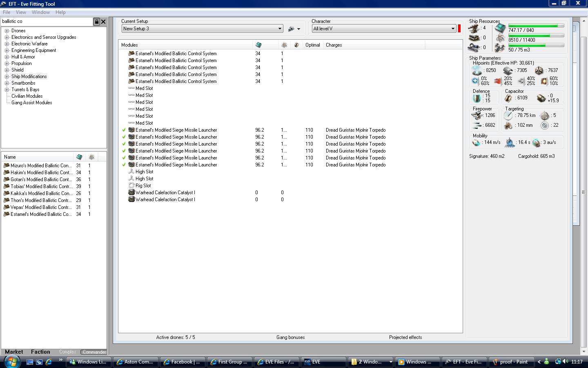Sort the module list by Name header
The image size is (588, 368).
[38, 157]
